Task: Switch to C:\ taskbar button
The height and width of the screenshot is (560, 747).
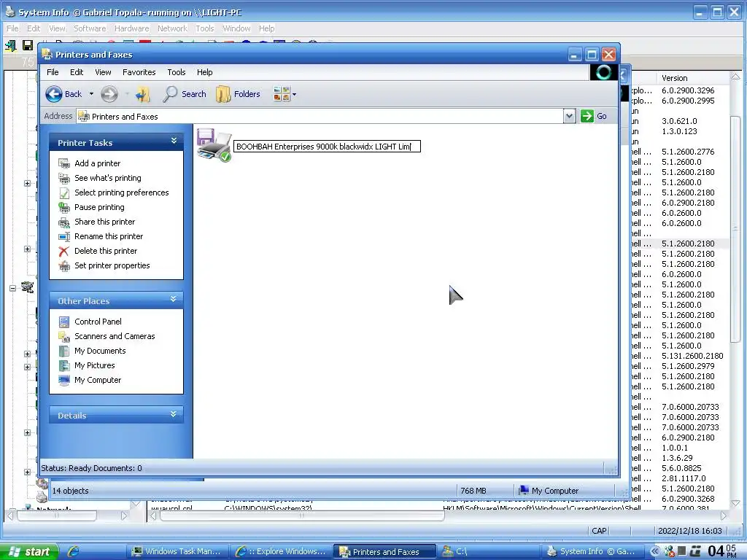Action: pyautogui.click(x=488, y=551)
